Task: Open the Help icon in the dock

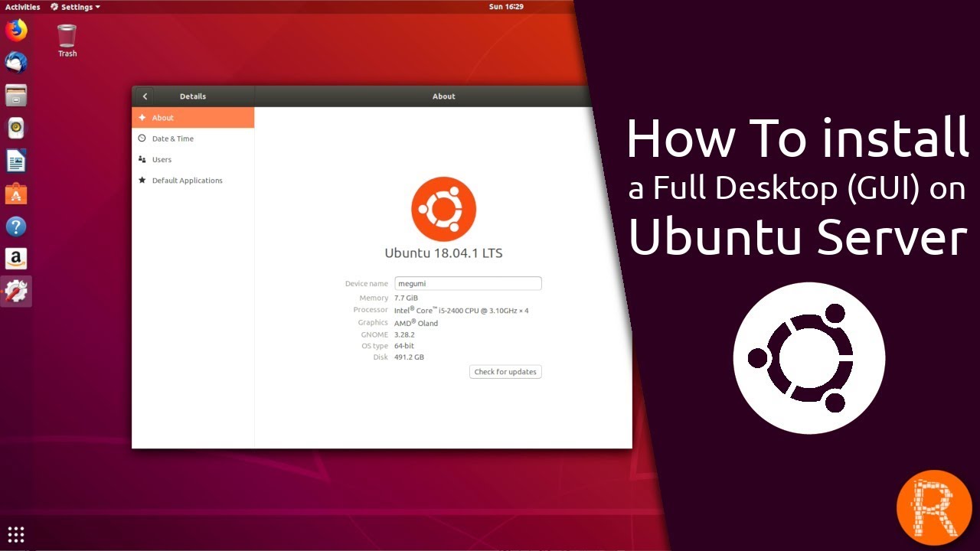Action: pyautogui.click(x=16, y=227)
